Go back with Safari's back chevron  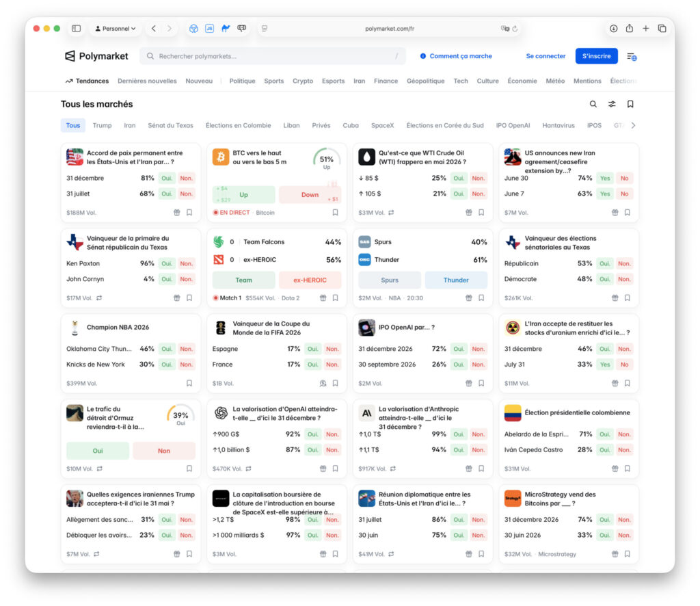(x=154, y=29)
